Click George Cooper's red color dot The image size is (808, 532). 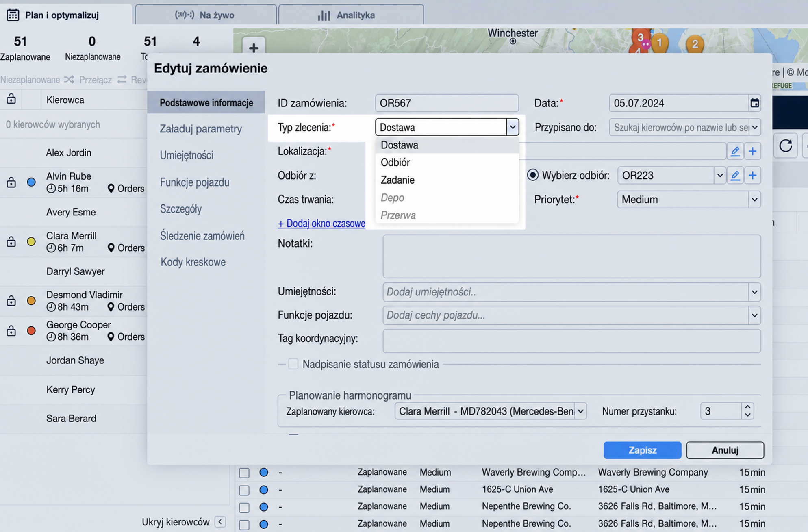point(31,330)
